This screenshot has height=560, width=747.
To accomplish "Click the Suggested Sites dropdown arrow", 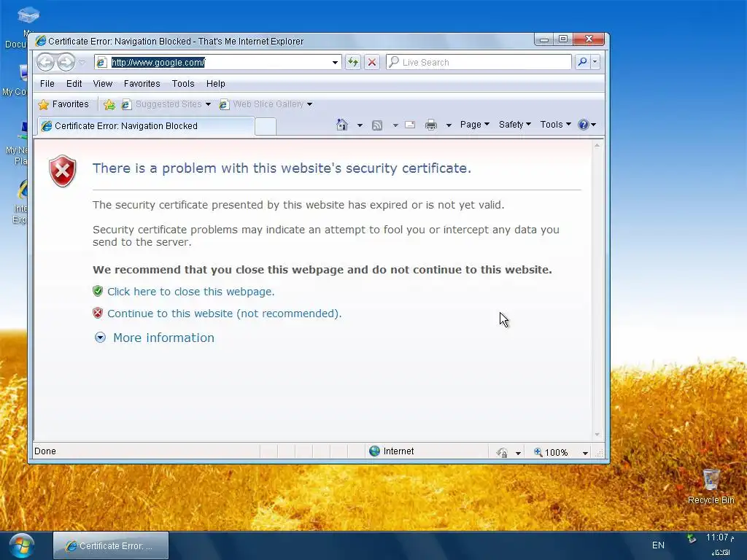I will (208, 104).
